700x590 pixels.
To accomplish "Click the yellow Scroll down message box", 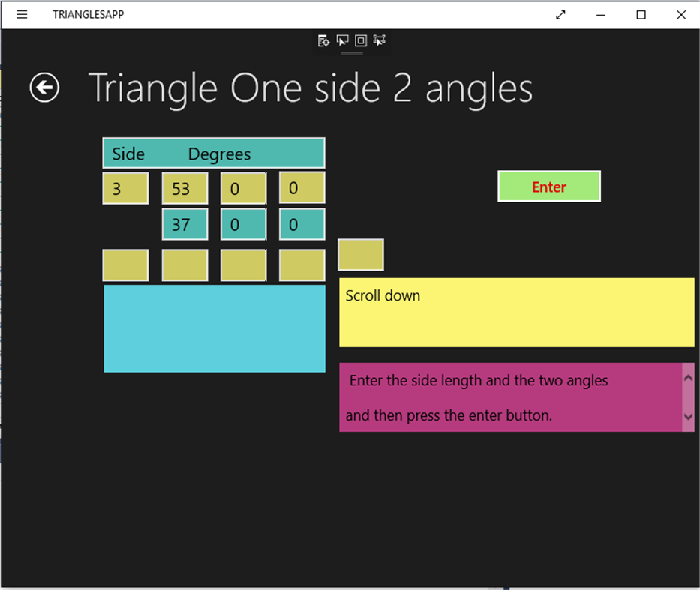I will click(x=516, y=313).
